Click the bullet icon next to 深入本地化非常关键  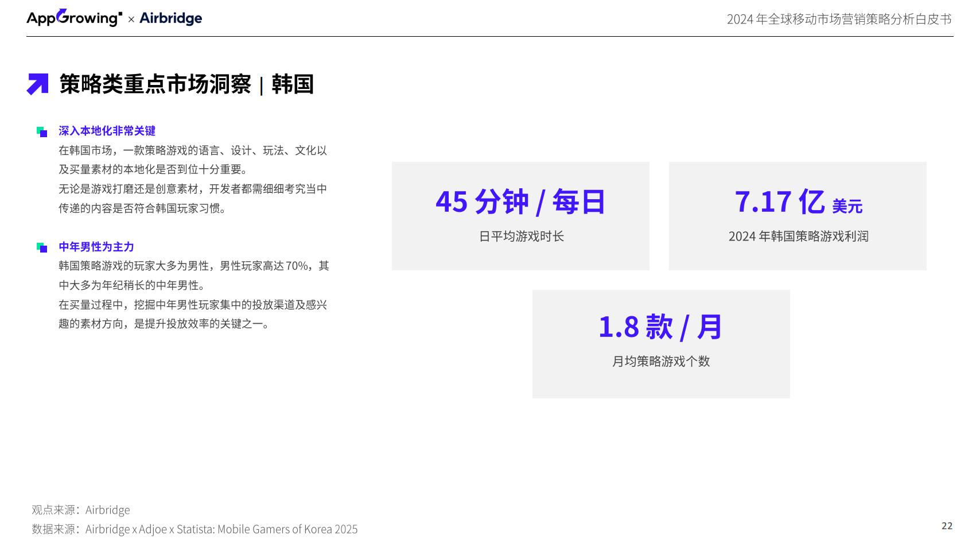42,131
